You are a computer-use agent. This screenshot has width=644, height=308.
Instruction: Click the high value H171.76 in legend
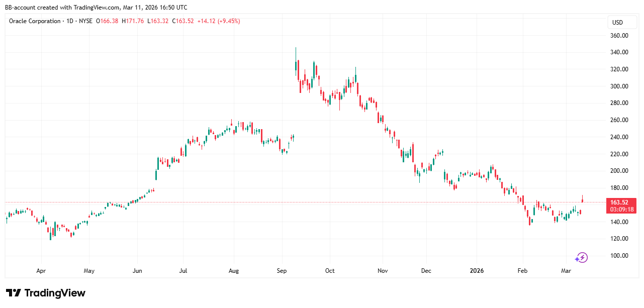(x=133, y=21)
